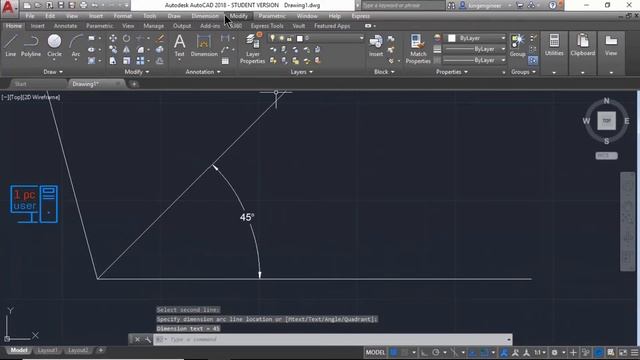
Task: Switch to the Manage ribbon tab
Action: point(153,26)
